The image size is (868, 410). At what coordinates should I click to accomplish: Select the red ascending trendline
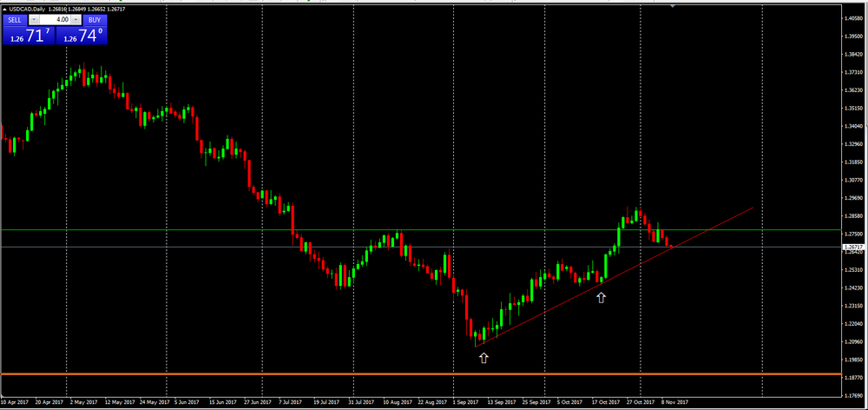pyautogui.click(x=615, y=277)
